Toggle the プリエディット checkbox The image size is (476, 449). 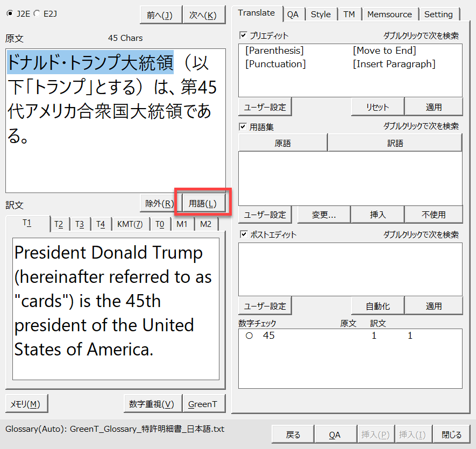click(x=243, y=35)
